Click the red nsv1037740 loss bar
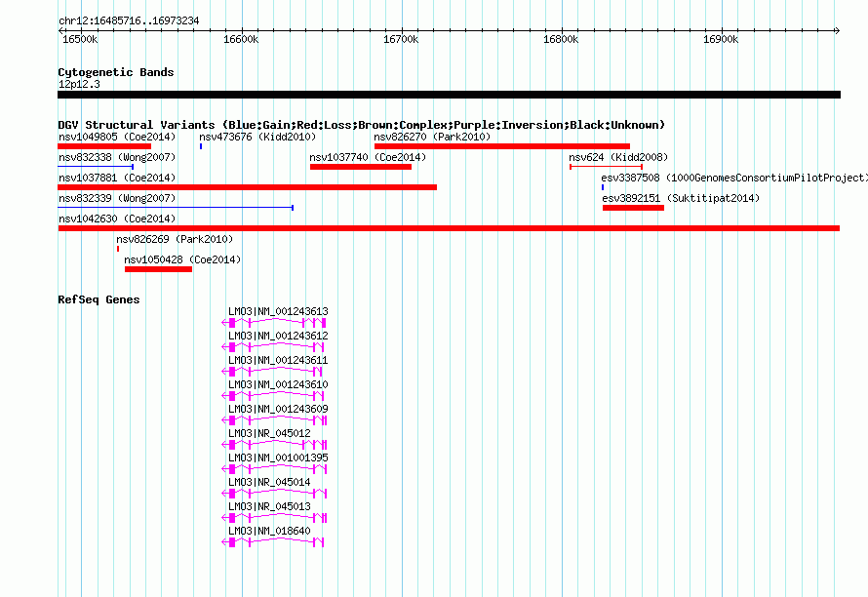The height and width of the screenshot is (597, 868). click(361, 167)
